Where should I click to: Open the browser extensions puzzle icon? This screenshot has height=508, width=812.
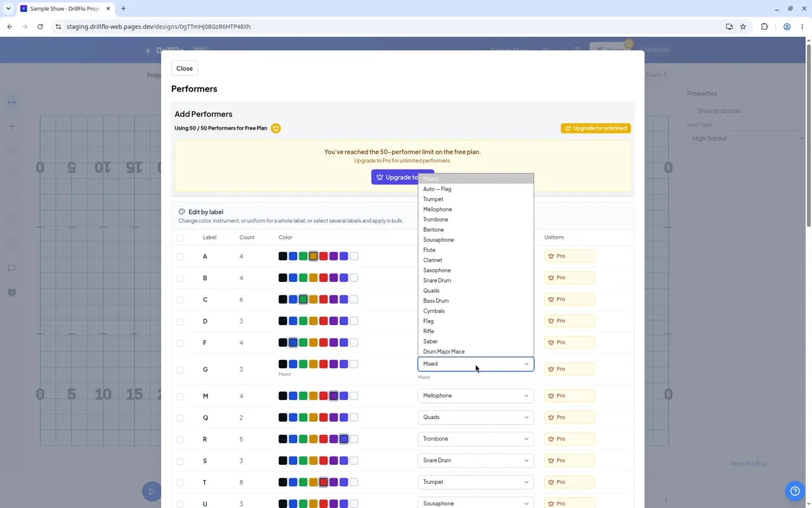coord(764,27)
